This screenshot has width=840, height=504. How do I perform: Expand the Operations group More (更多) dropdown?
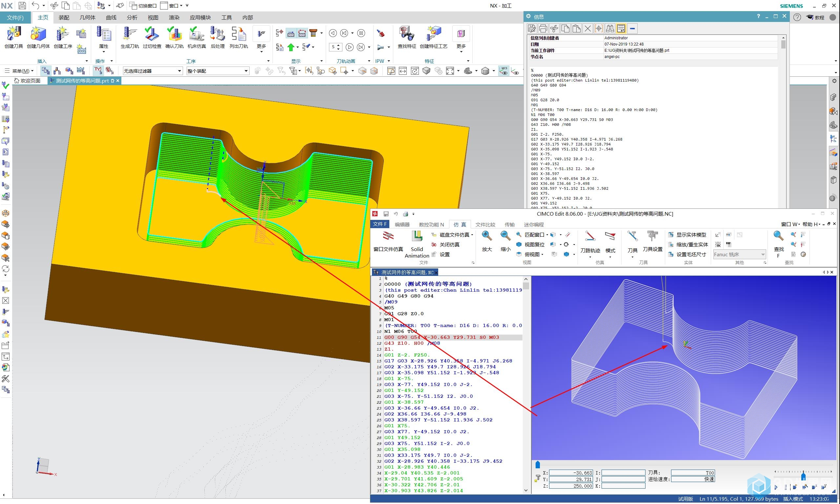point(261,39)
